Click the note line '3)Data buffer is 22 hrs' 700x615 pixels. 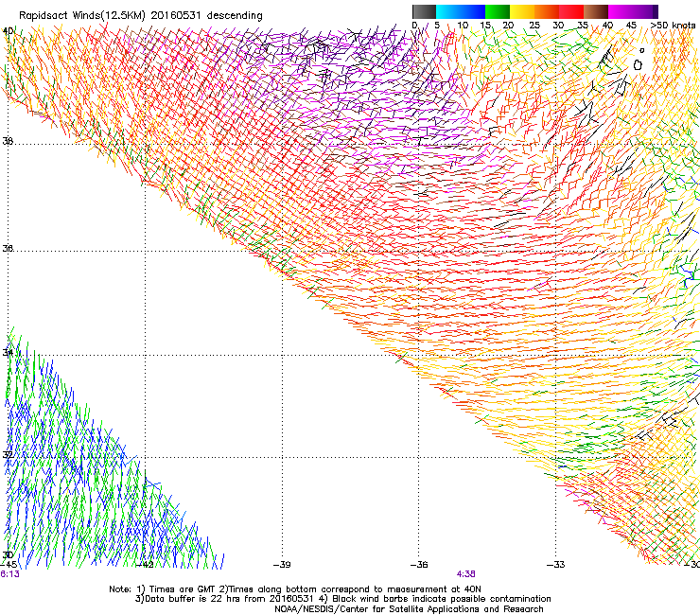tap(342, 599)
